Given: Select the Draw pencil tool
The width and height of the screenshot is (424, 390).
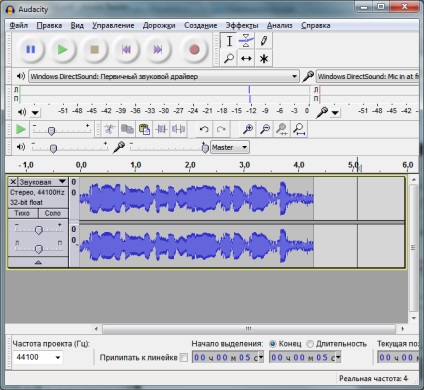Looking at the screenshot, I should tap(264, 41).
